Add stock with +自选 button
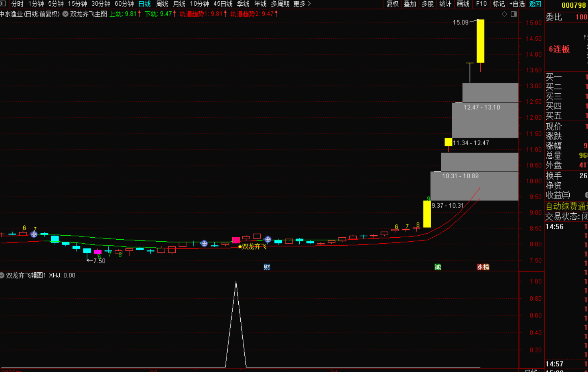Image resolution: width=588 pixels, height=372 pixels. [517, 4]
